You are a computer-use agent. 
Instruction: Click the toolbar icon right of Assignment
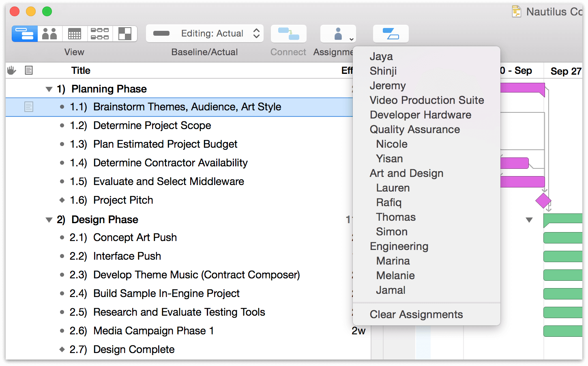click(x=391, y=34)
